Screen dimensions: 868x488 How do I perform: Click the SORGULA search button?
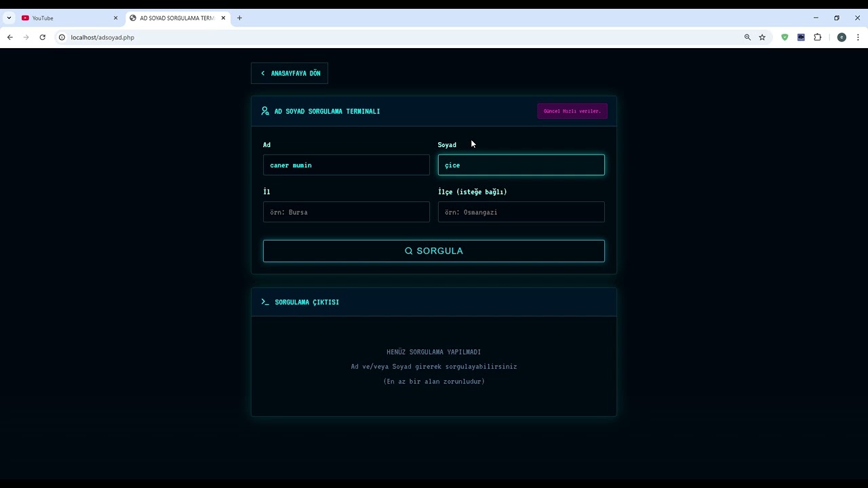[x=434, y=251]
